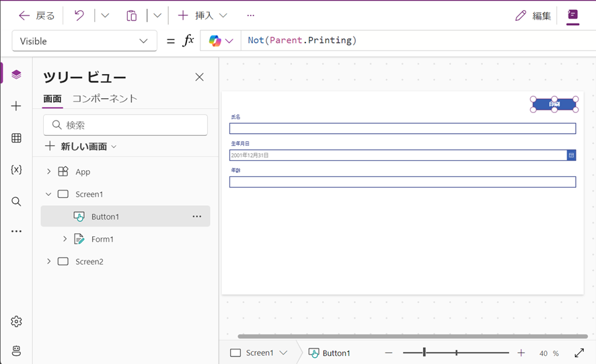The height and width of the screenshot is (364, 596).
Task: Click the fit to window expand icon
Action: click(579, 353)
